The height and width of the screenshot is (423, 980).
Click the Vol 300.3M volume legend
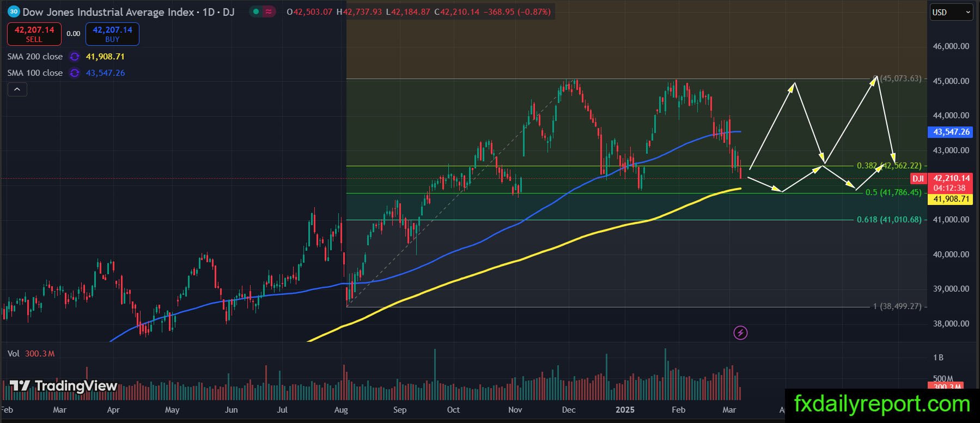[x=31, y=354]
